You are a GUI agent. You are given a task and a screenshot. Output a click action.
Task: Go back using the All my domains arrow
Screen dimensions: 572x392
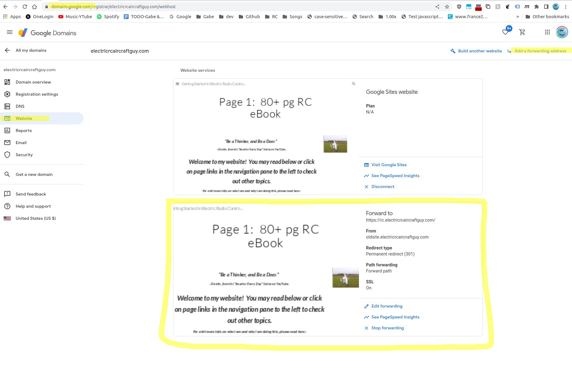click(7, 50)
